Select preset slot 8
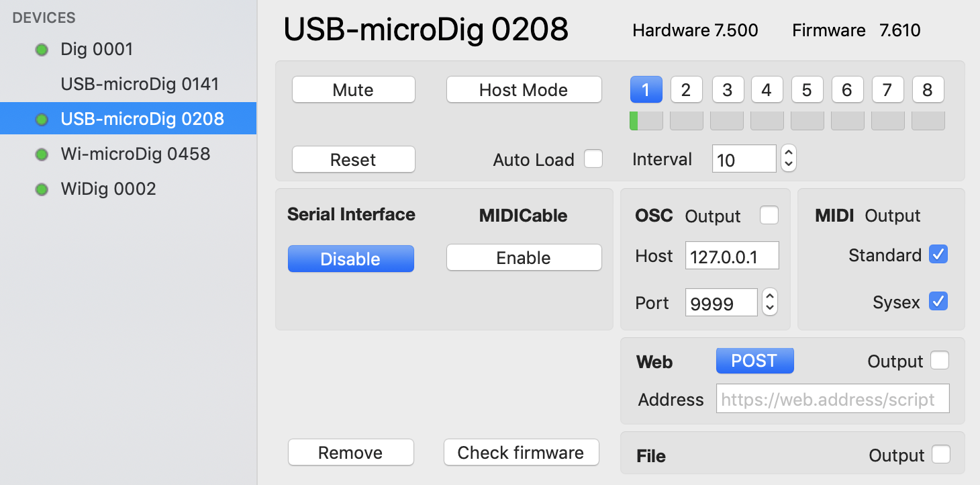Viewport: 980px width, 485px height. [x=928, y=89]
